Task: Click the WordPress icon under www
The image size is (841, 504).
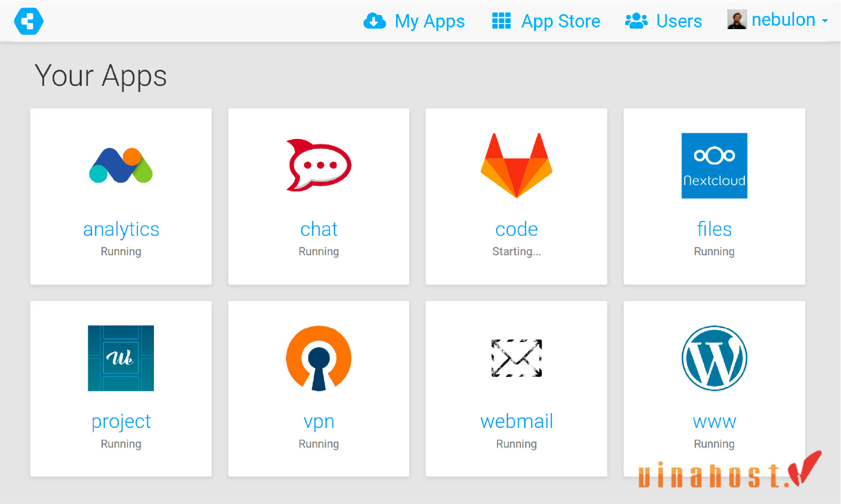Action: [x=714, y=358]
